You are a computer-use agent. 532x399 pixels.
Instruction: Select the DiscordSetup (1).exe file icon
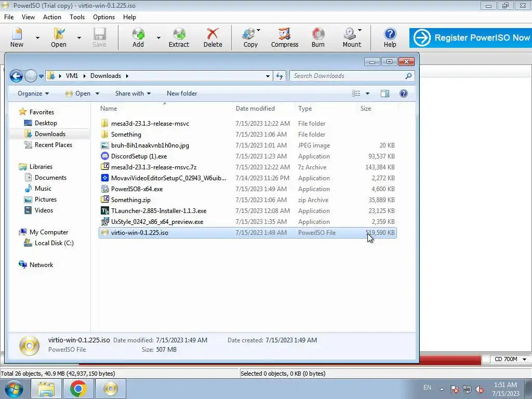coord(105,156)
